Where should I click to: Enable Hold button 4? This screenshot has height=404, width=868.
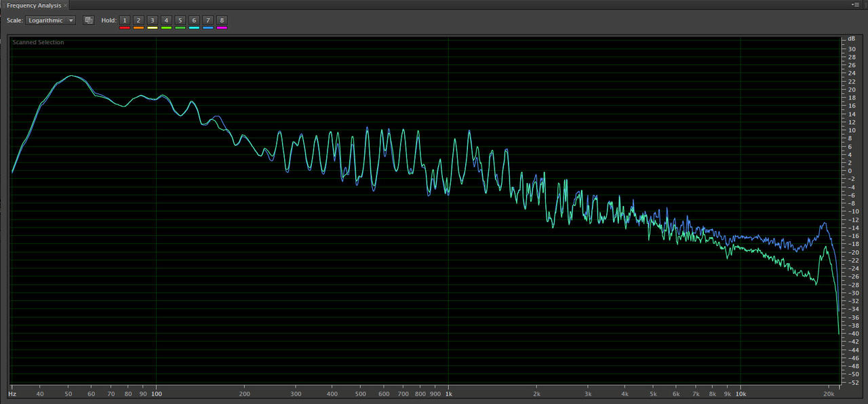click(166, 20)
